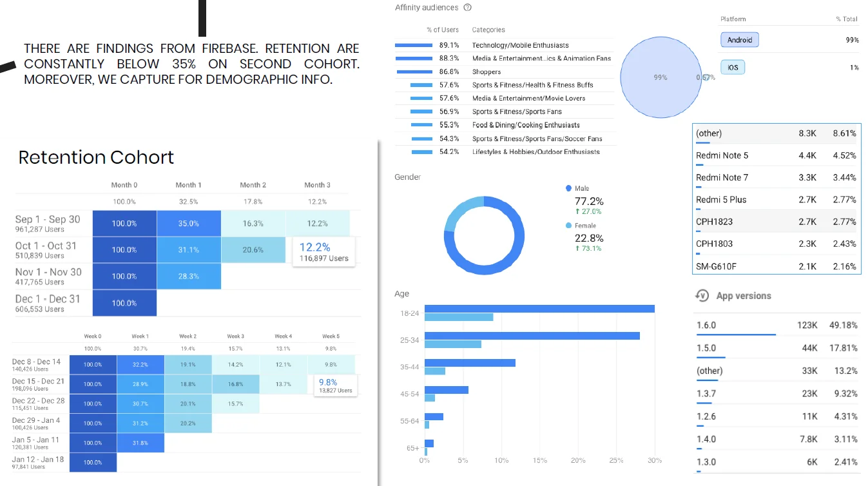Click the Male legend dot

pos(568,188)
